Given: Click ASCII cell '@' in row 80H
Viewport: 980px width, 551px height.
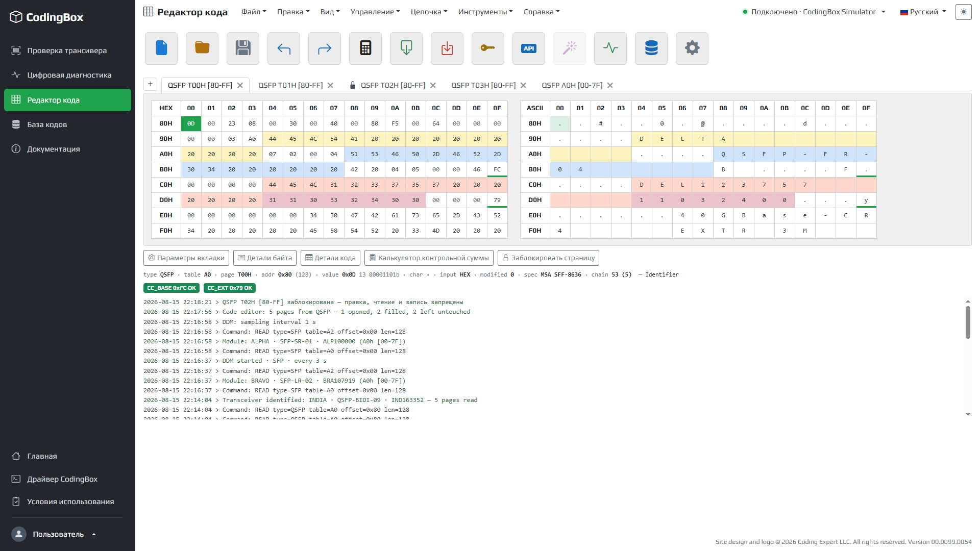Looking at the screenshot, I should (703, 123).
